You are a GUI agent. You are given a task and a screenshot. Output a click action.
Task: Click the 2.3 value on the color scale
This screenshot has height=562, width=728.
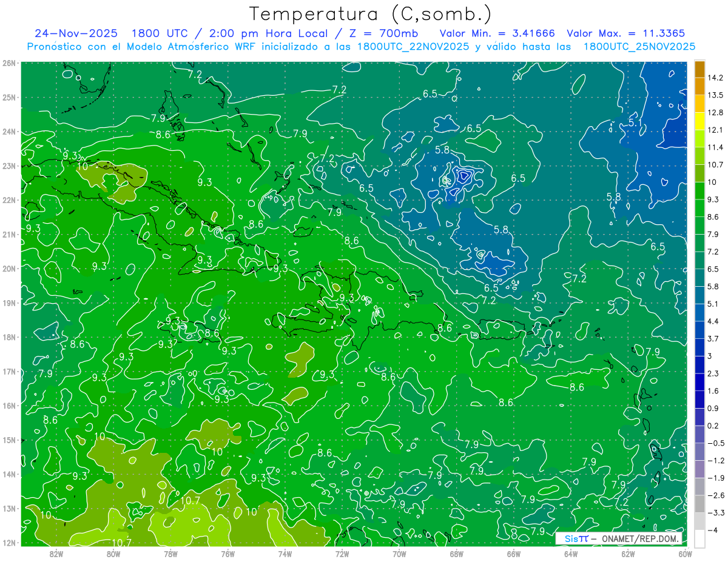[x=713, y=373]
